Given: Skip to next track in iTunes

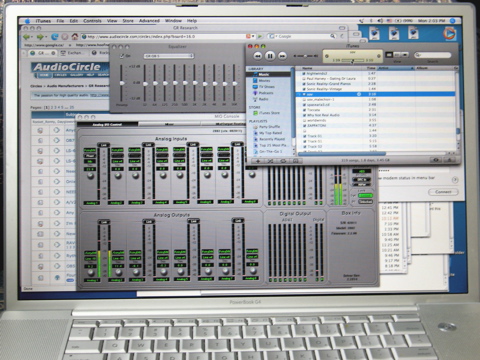Looking at the screenshot, I should (x=282, y=56).
